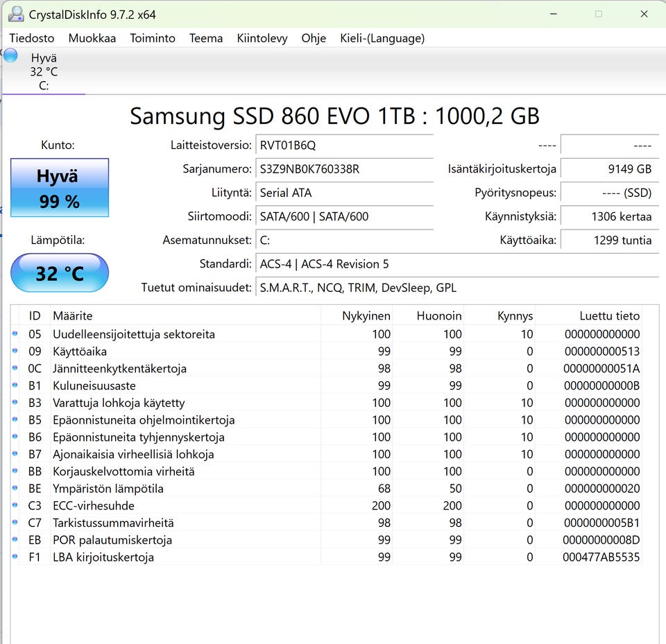Open the Muokkaa menu
Viewport: 666px width, 644px height.
click(x=92, y=38)
